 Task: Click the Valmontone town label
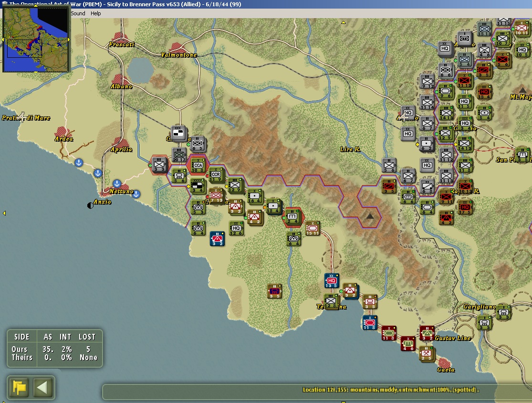[179, 55]
